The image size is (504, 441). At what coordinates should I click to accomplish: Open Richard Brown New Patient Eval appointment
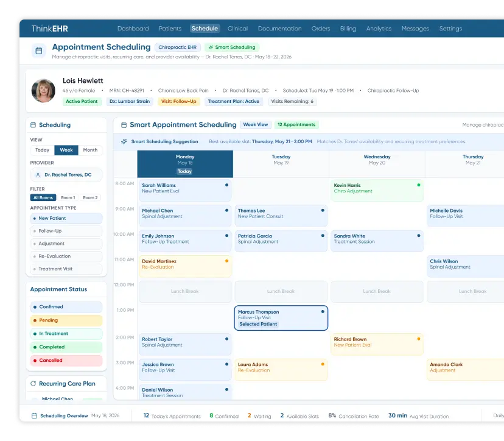pyautogui.click(x=377, y=344)
